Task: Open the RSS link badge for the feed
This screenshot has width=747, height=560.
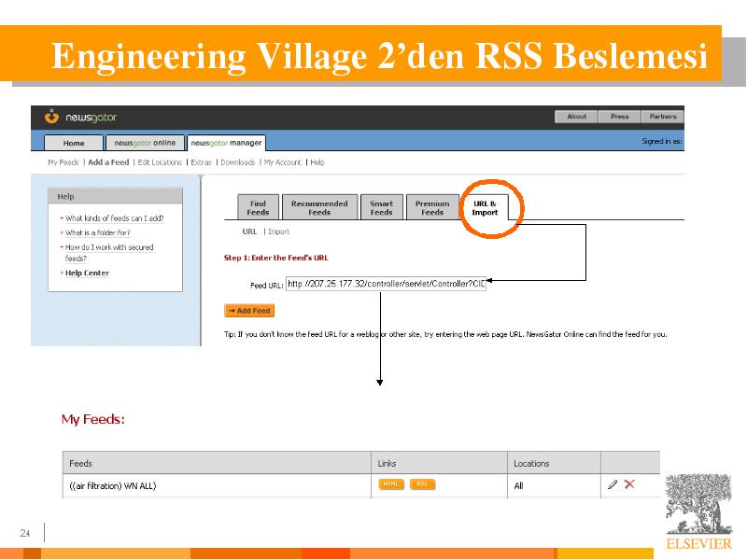Action: (422, 484)
